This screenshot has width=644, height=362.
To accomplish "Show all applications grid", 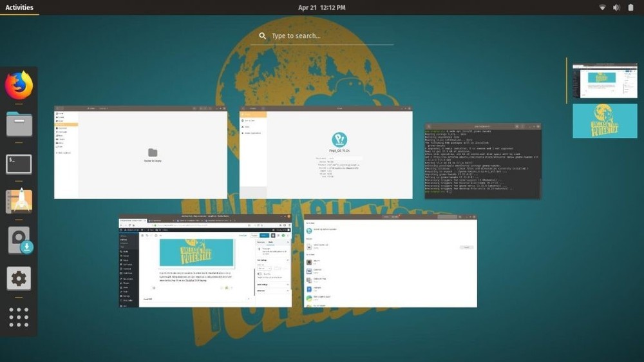I will (x=19, y=317).
